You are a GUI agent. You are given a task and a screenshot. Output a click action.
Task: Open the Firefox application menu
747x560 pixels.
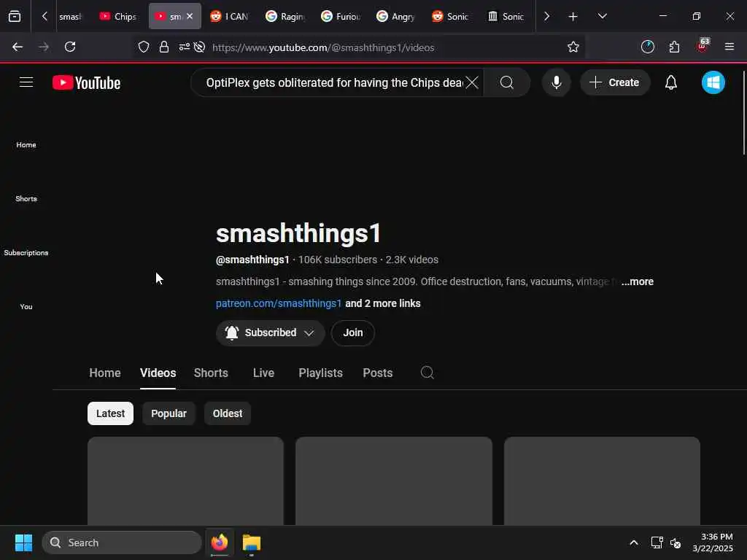(x=729, y=47)
